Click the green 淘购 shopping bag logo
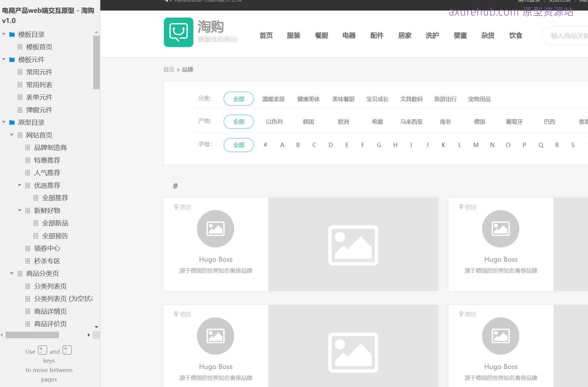The image size is (588, 387). click(x=179, y=32)
